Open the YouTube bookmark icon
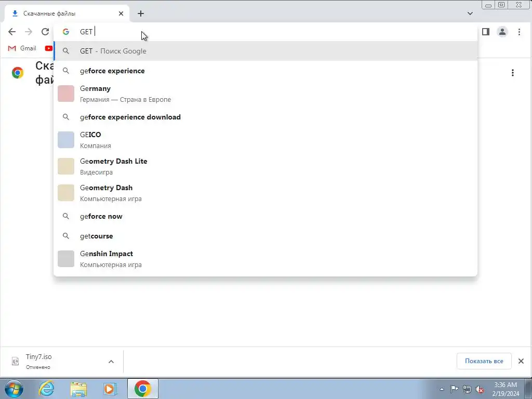Viewport: 532px width, 399px height. point(48,48)
